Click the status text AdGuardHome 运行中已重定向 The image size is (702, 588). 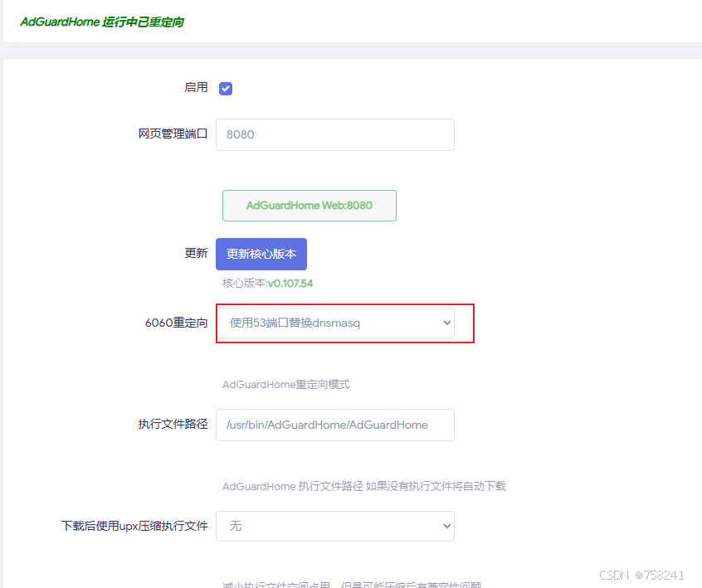(x=102, y=22)
